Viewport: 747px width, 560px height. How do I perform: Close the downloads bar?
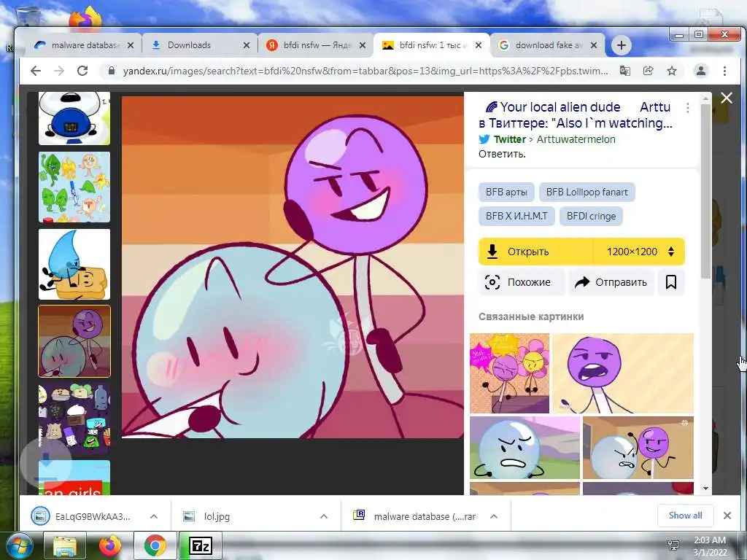click(x=727, y=516)
